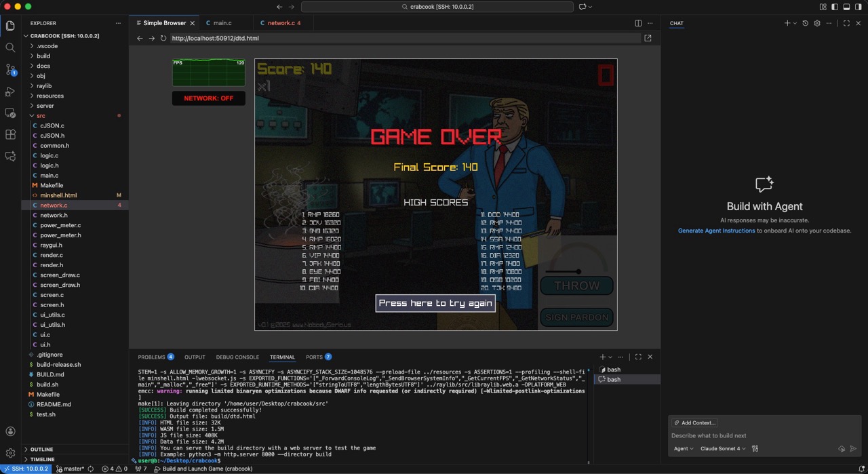Toggle bottom panel layout icon

click(846, 7)
